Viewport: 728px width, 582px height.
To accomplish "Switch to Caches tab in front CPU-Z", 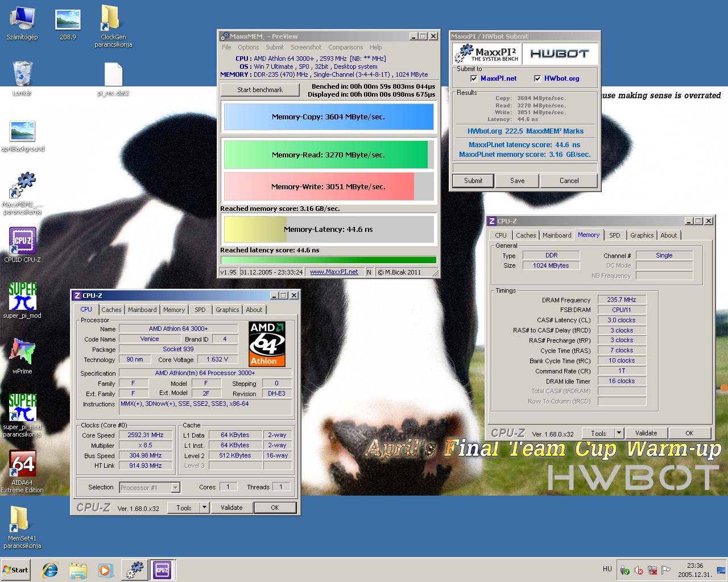I will pyautogui.click(x=111, y=310).
